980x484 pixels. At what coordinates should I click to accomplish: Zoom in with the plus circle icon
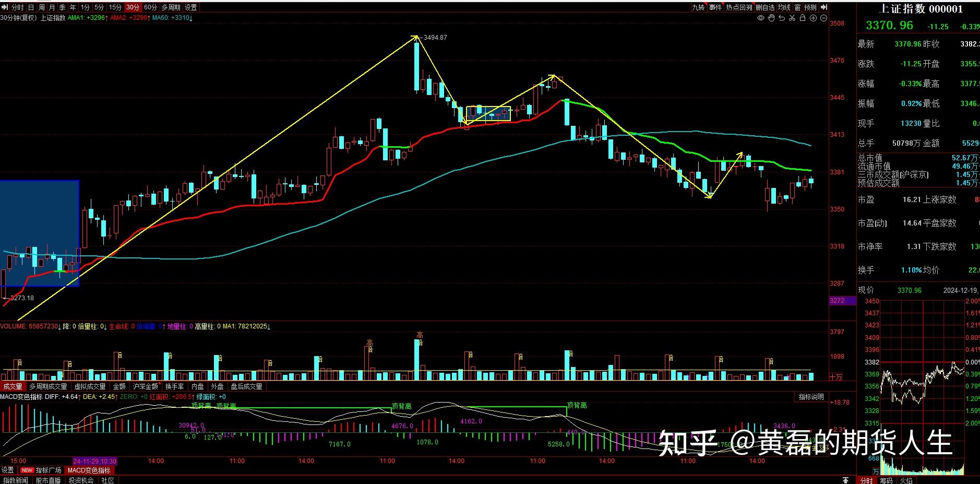(x=813, y=18)
